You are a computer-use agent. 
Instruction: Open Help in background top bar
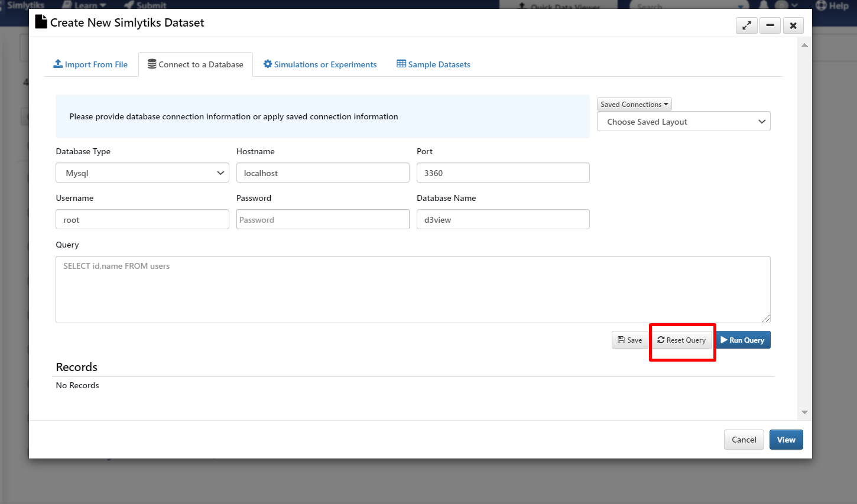tap(833, 6)
